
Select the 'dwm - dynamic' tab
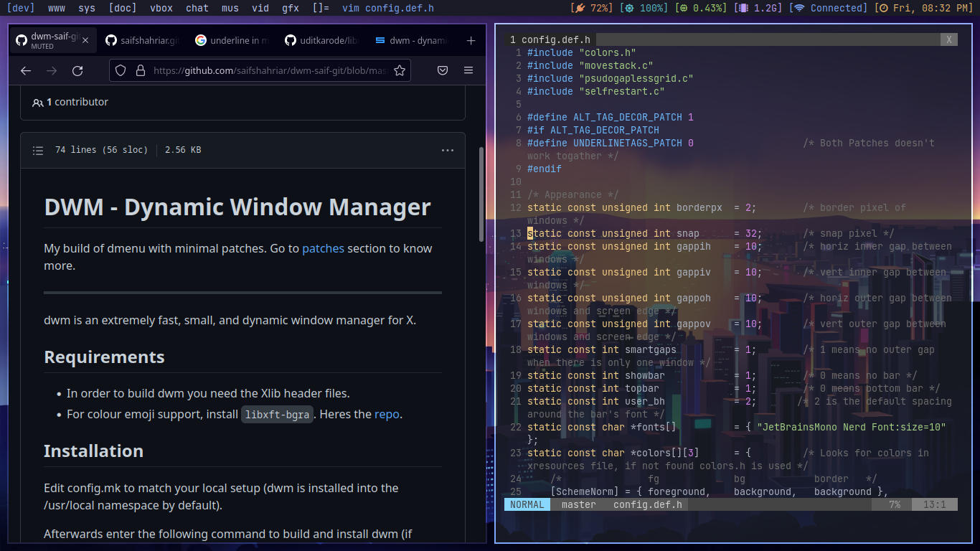[x=410, y=41]
